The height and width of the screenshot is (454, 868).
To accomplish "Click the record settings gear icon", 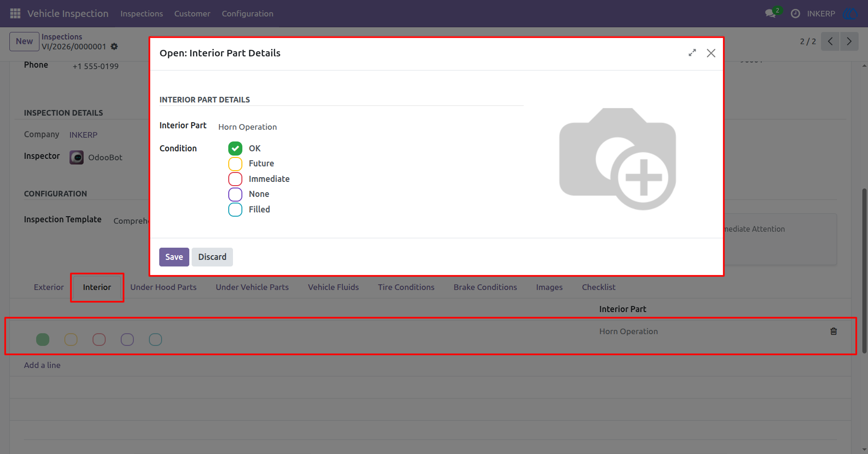I will pos(114,47).
